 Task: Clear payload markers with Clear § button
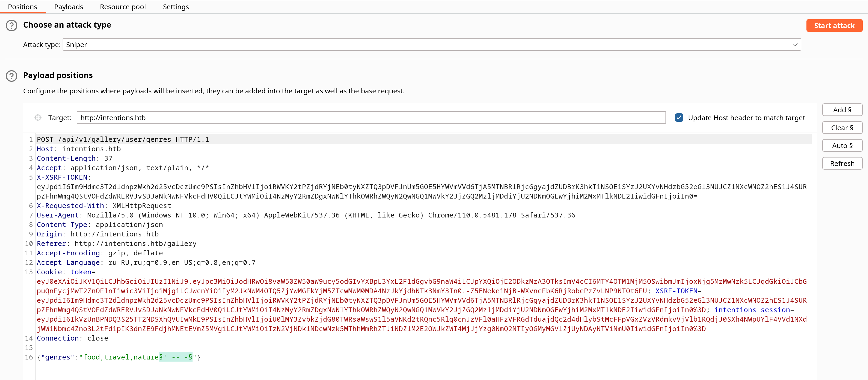[x=842, y=128]
